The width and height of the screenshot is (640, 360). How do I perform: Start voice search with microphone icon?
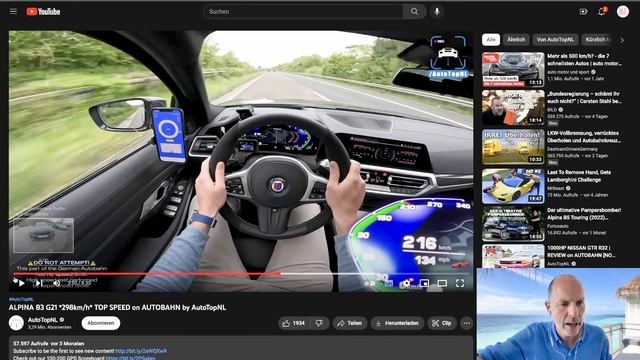coord(437,11)
